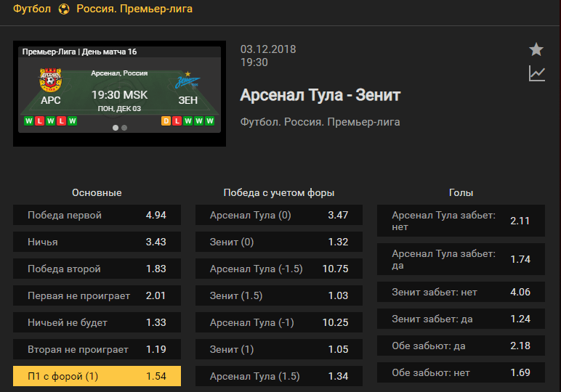
Task: Add match to favorites with star icon
Action: click(x=536, y=49)
